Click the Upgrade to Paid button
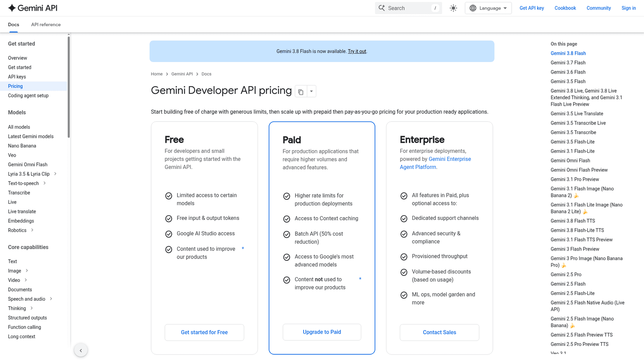644x362 pixels. click(322, 332)
